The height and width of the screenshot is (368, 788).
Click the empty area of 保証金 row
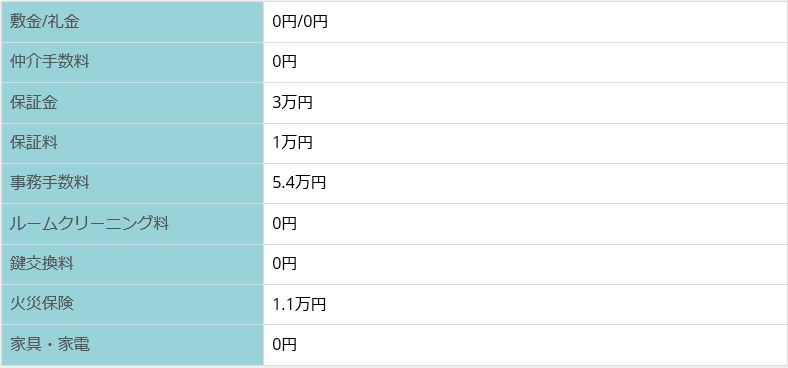[x=550, y=103]
